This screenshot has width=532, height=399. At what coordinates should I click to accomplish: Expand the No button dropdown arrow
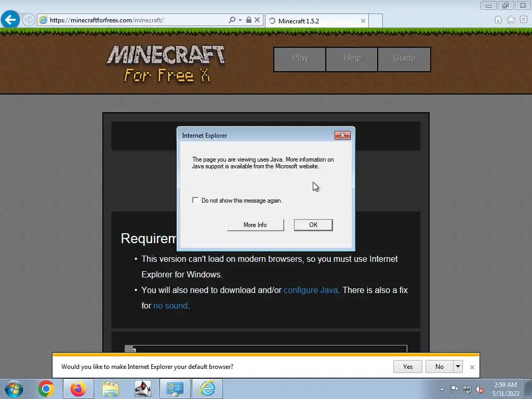click(458, 366)
